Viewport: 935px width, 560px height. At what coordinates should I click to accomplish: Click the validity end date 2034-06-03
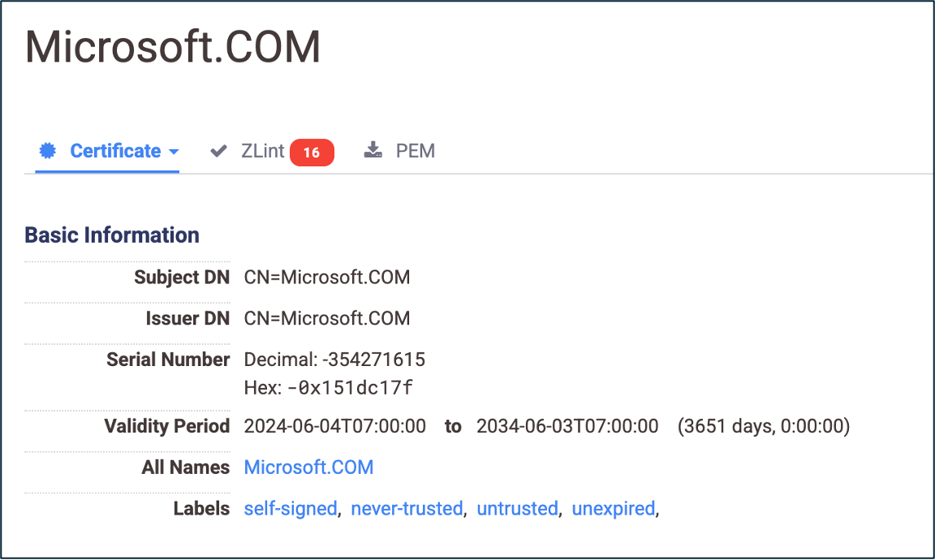[567, 426]
